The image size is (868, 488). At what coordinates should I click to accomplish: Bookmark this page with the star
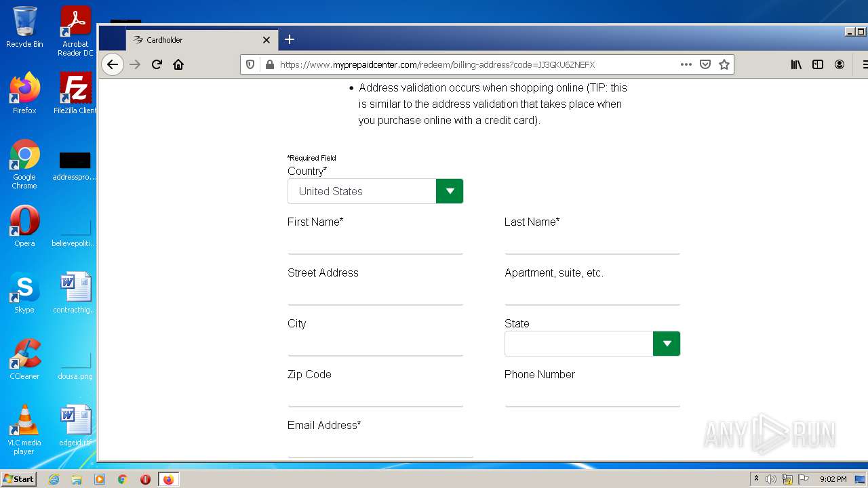coord(724,64)
